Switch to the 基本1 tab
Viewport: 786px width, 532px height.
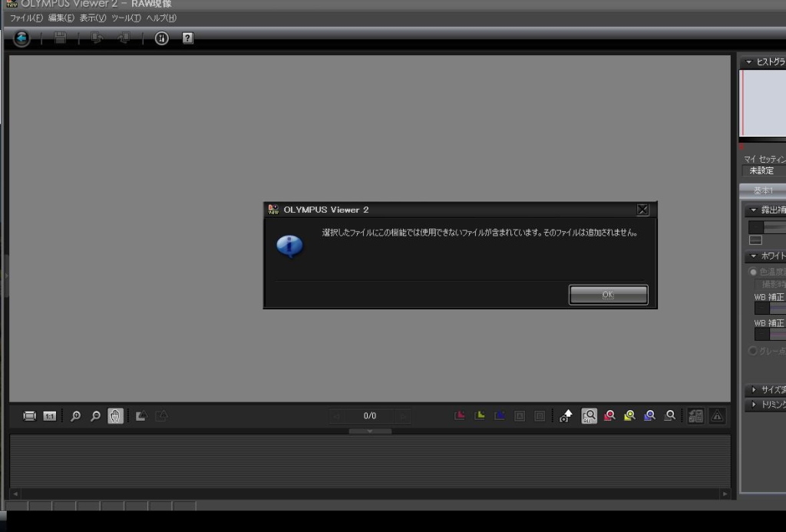click(x=763, y=190)
